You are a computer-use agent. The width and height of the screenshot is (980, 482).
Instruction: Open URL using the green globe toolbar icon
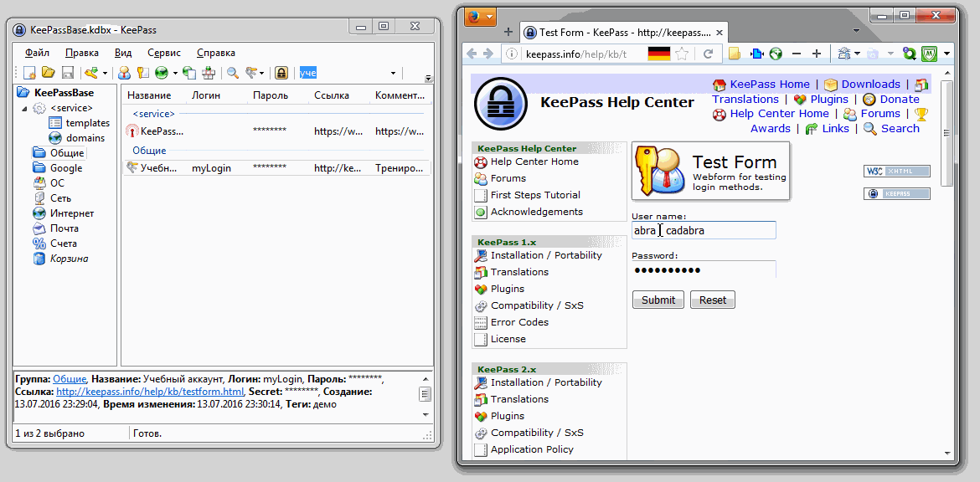pos(162,73)
